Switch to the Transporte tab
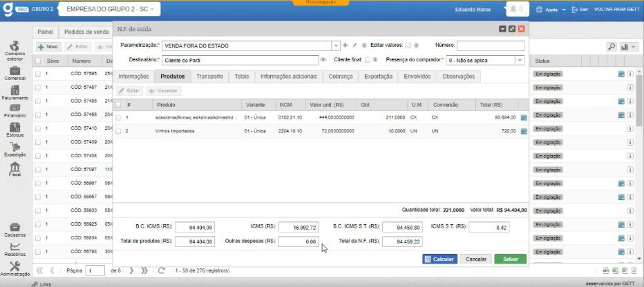This screenshot has width=644, height=287. click(209, 77)
